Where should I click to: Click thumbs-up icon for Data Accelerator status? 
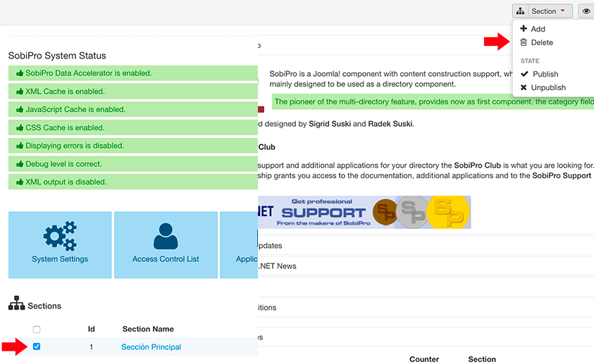pos(20,73)
